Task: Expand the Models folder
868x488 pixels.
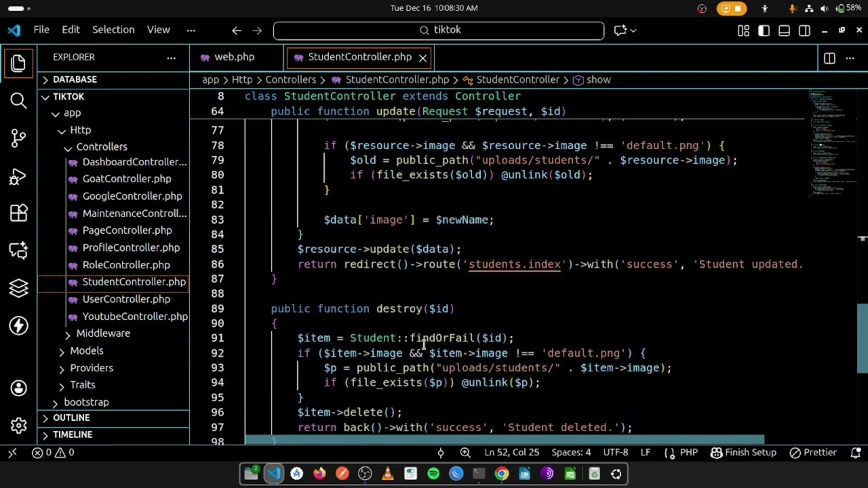Action: click(x=62, y=351)
